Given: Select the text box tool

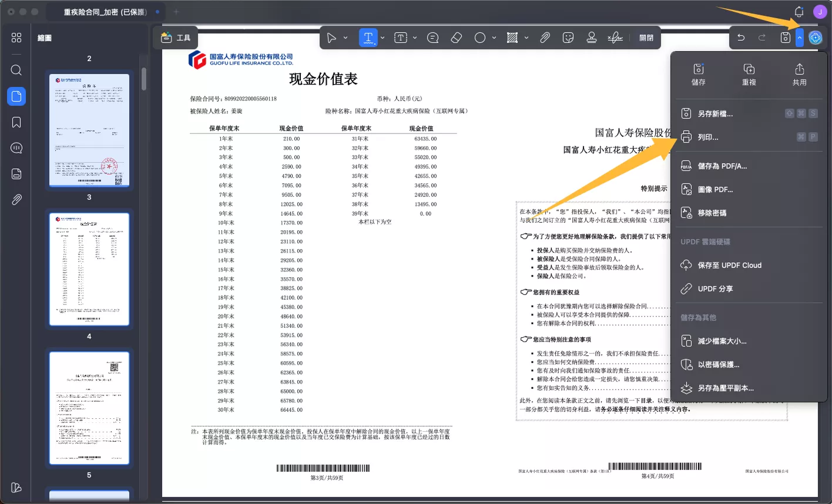Looking at the screenshot, I should pos(401,38).
